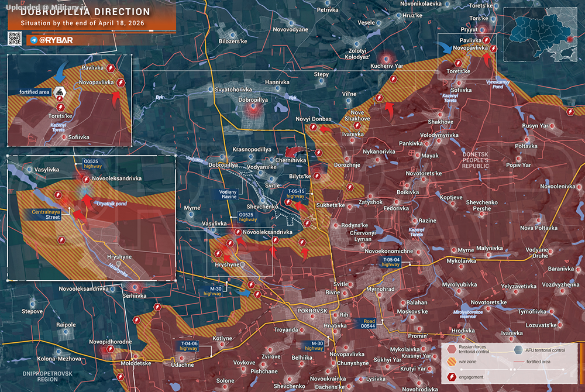Click the Malynivka label
The height and width of the screenshot is (392, 585).
tap(490, 249)
